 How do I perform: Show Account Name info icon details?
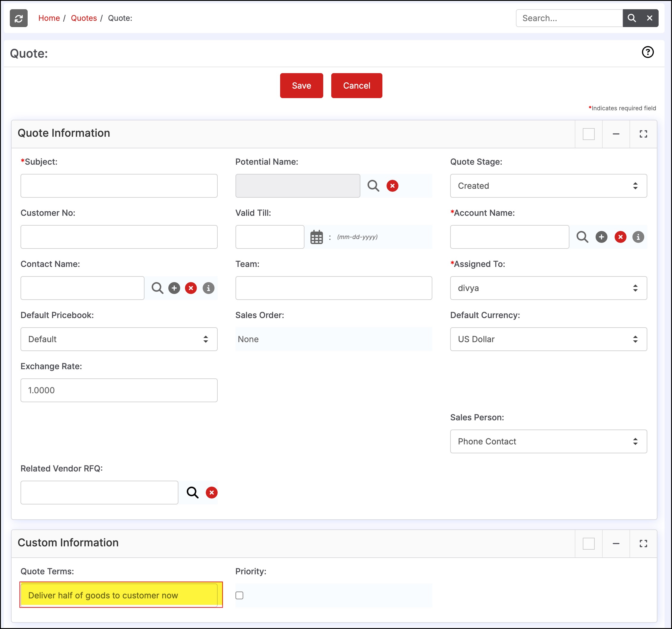(638, 237)
